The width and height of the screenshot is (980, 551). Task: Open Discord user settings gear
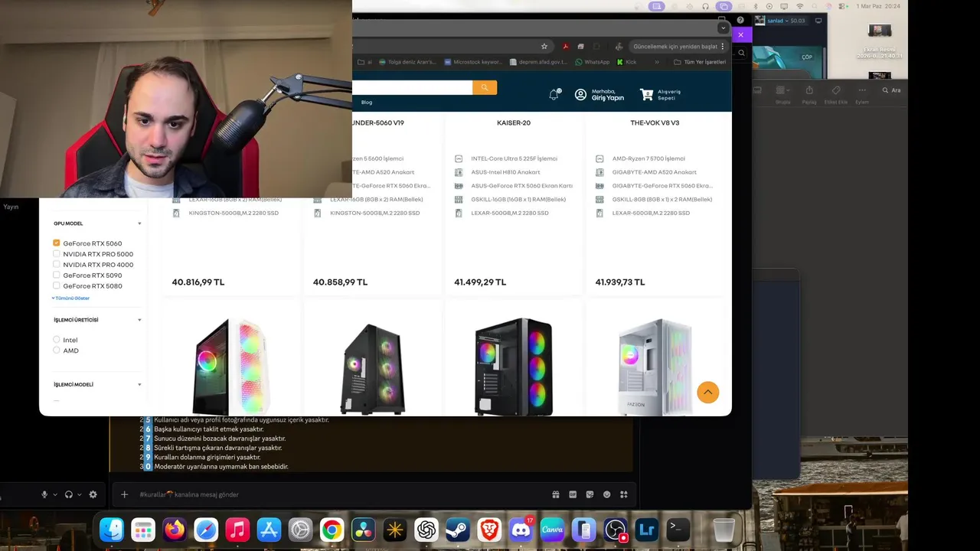pos(93,494)
